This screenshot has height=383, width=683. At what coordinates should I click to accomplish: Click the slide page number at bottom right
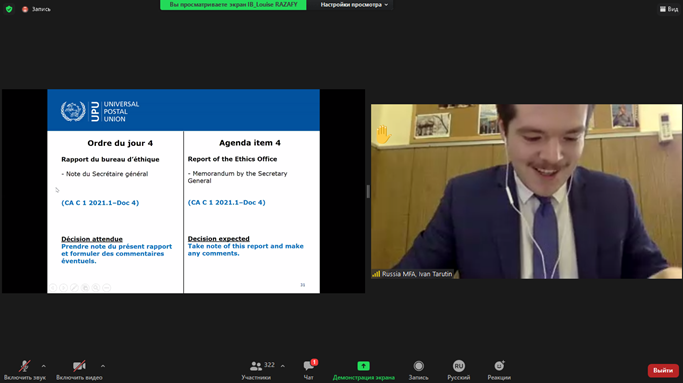(303, 285)
